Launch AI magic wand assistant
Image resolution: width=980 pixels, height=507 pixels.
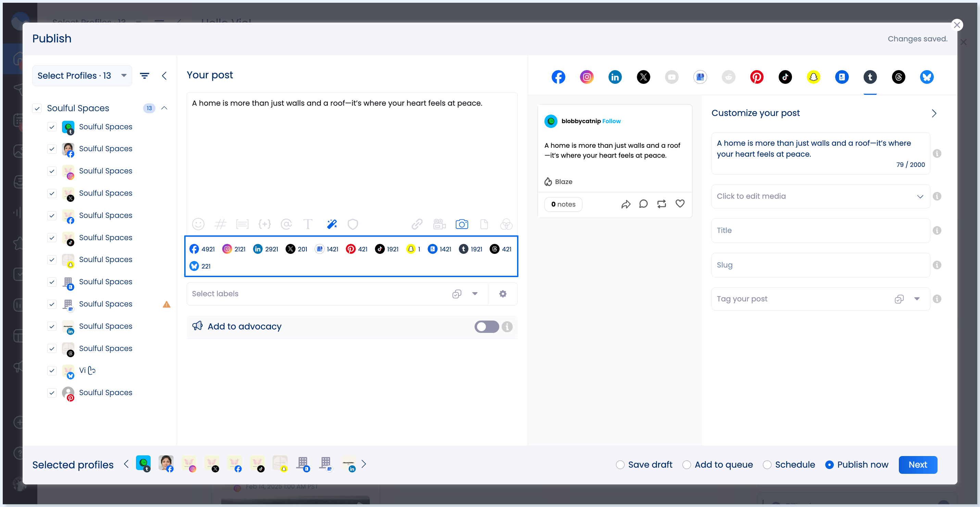coord(332,224)
